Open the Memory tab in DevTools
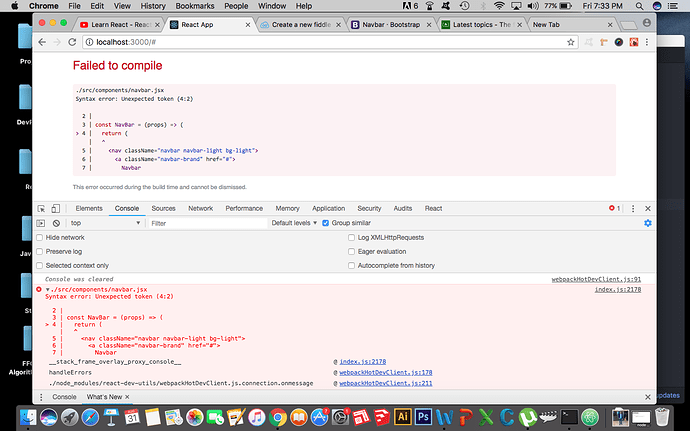Viewport: 690px width, 431px height. click(x=287, y=209)
